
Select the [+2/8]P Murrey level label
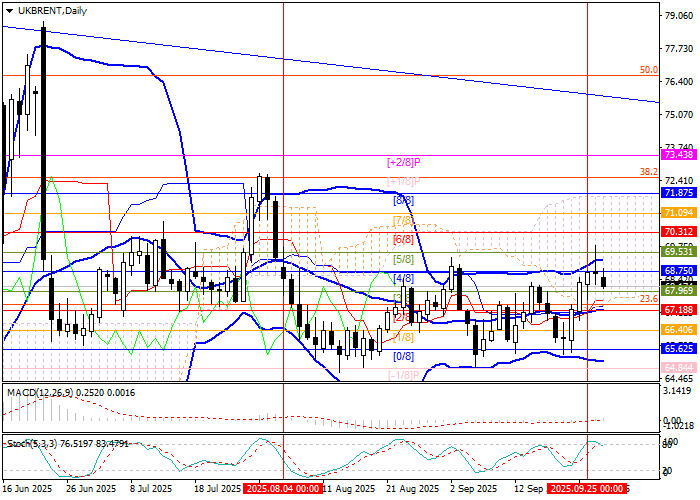point(403,161)
